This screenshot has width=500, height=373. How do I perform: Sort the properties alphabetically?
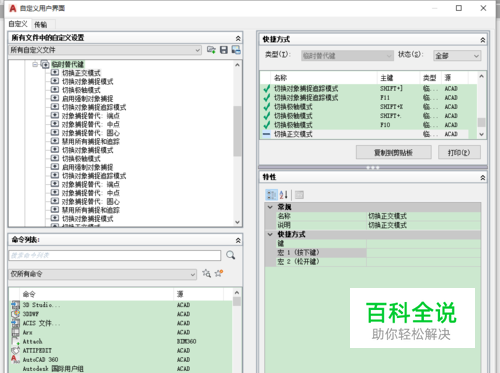tap(284, 195)
